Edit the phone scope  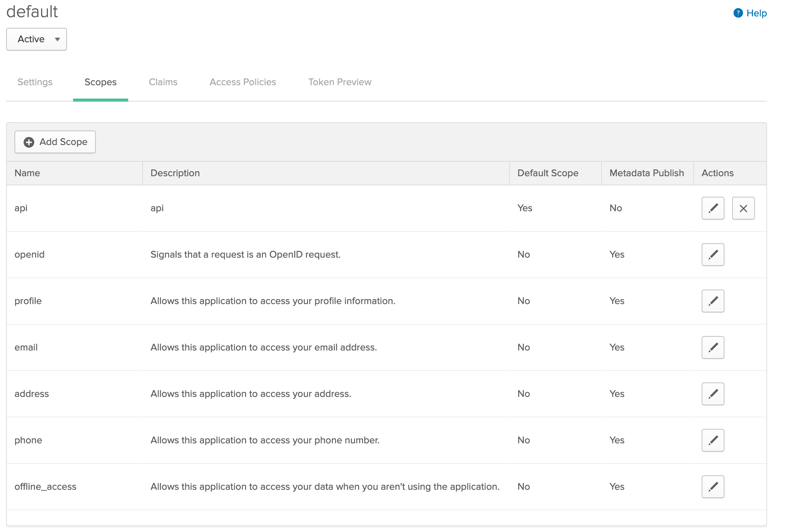(x=713, y=440)
